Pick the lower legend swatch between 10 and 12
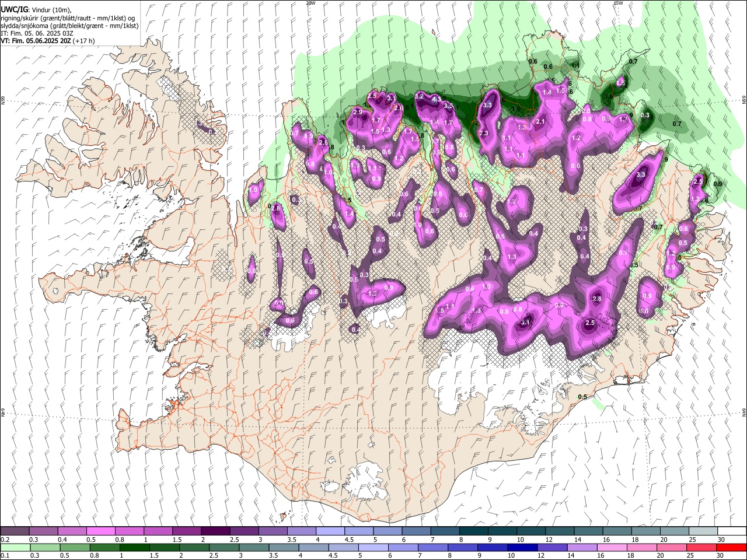747x560 pixels. pyautogui.click(x=523, y=548)
